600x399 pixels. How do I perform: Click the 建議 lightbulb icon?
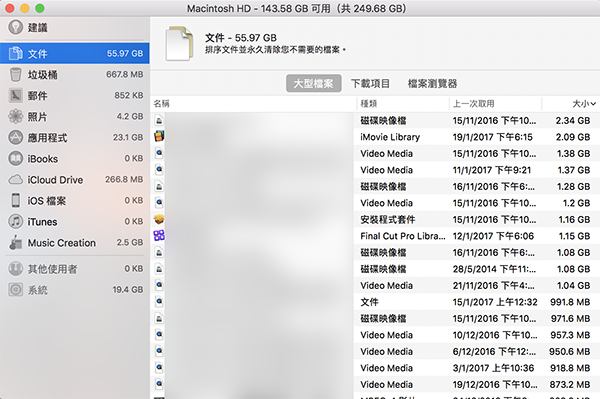(x=15, y=27)
